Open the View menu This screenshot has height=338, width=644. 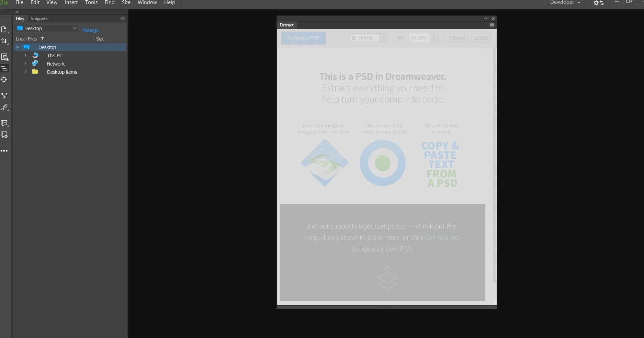[x=52, y=3]
